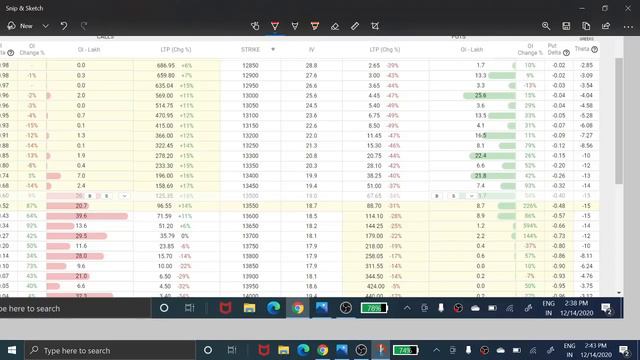
Task: Open Task View on the bottom taskbar
Action: point(232,350)
